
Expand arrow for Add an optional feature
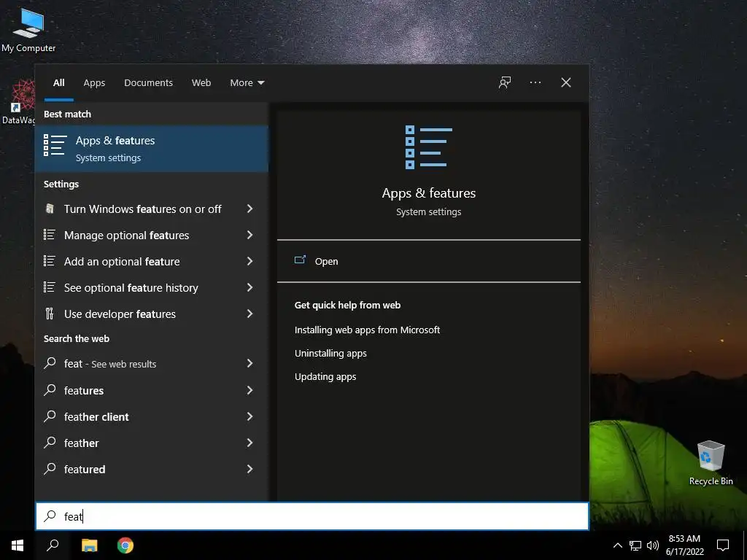coord(249,261)
